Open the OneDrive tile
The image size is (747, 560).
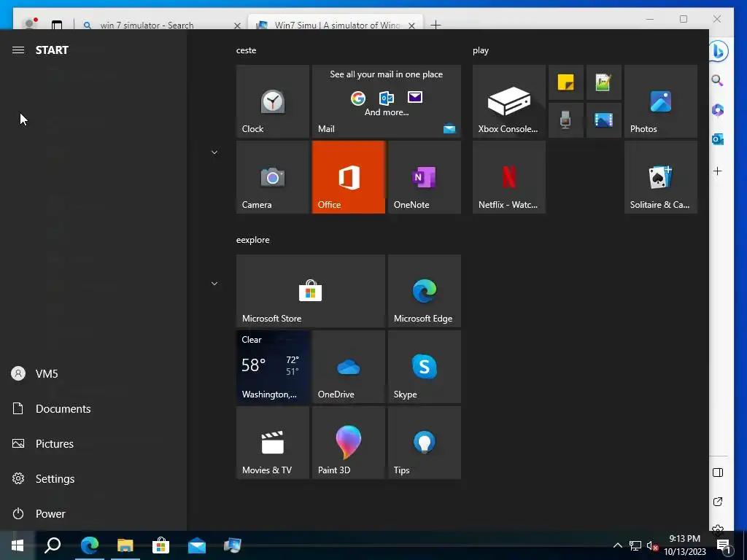[x=348, y=367]
